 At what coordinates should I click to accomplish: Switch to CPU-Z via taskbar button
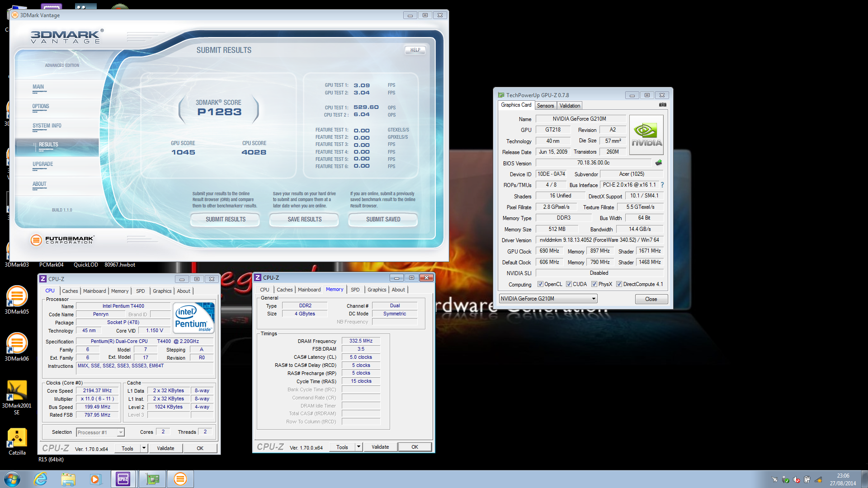click(x=123, y=479)
